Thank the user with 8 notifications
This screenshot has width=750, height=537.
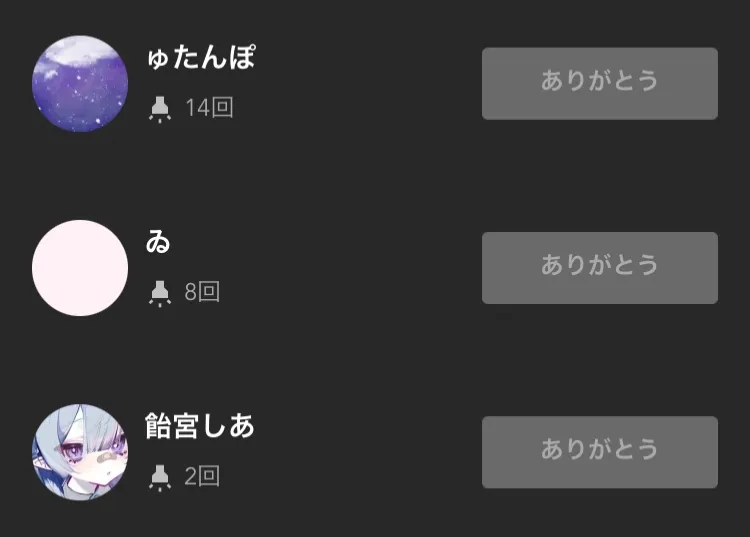coord(599,267)
